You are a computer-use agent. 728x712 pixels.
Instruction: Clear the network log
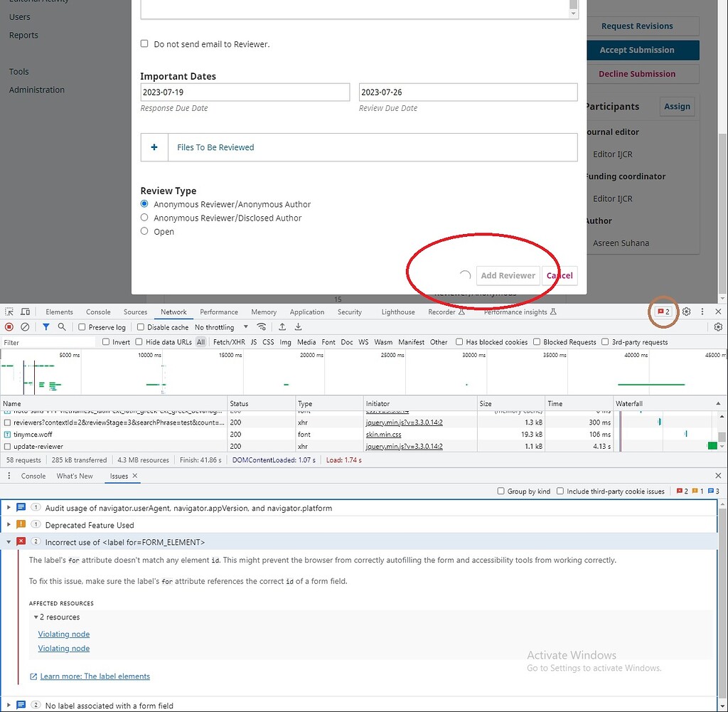(25, 326)
